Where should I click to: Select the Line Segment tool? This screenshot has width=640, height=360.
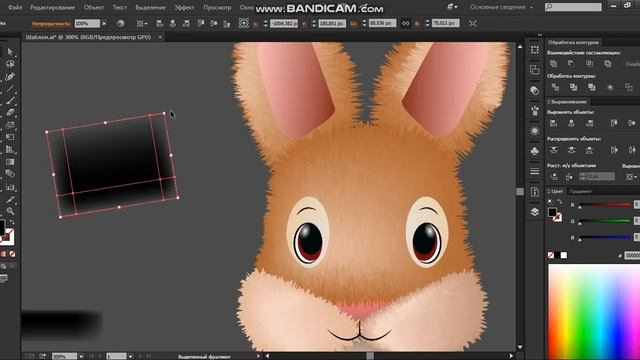pyautogui.click(x=10, y=88)
